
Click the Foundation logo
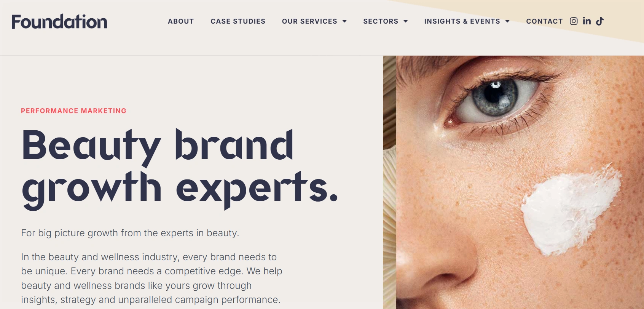[59, 22]
